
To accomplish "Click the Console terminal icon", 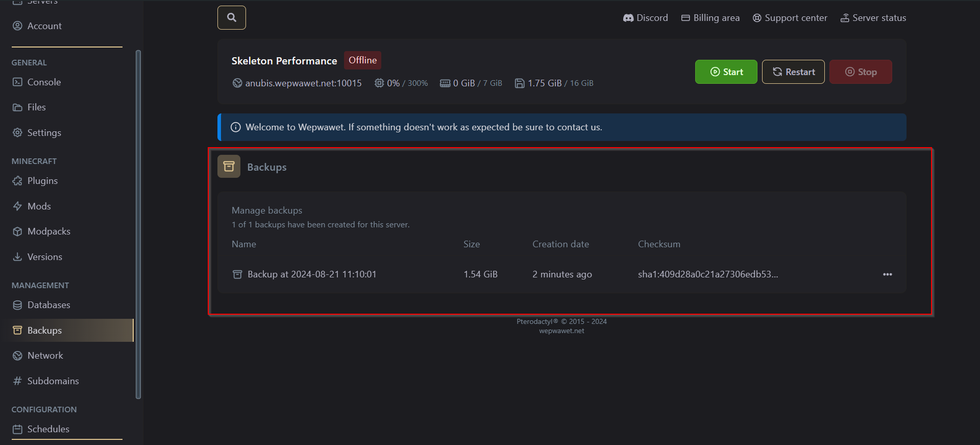I will [x=17, y=82].
